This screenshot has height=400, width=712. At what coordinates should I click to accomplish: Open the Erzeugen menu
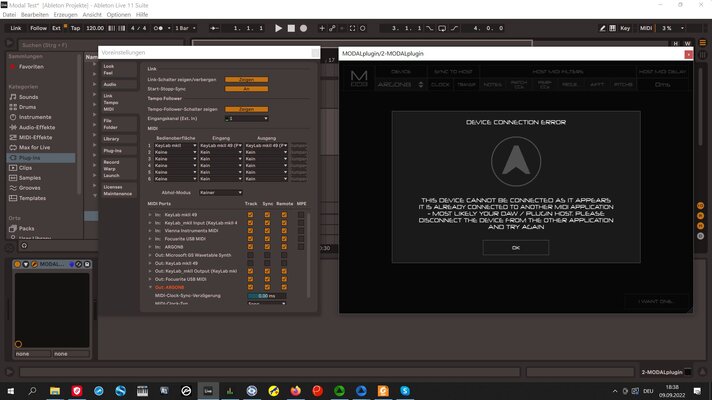click(x=65, y=15)
